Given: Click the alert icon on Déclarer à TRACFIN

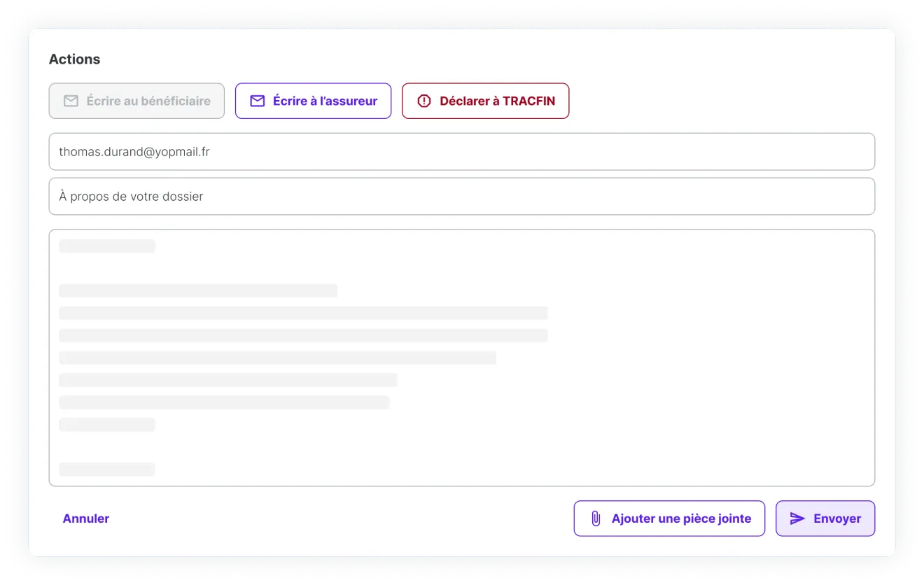Looking at the screenshot, I should coord(424,101).
